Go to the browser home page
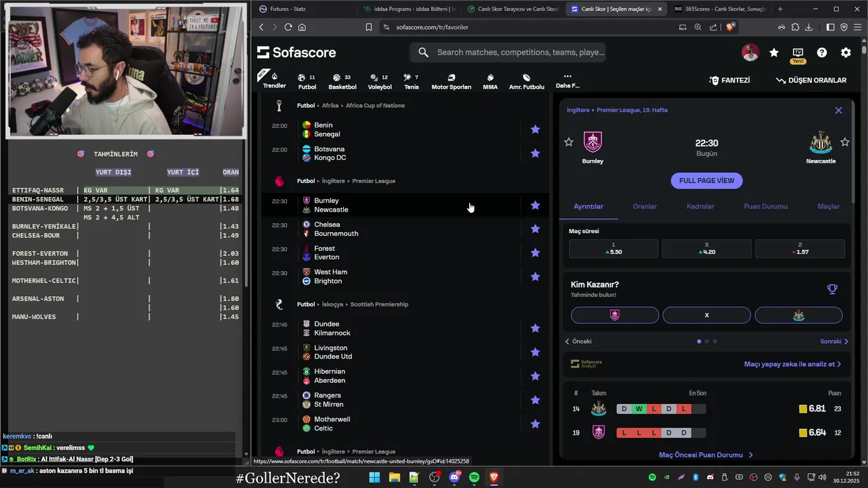The height and width of the screenshot is (488, 868). (x=302, y=27)
